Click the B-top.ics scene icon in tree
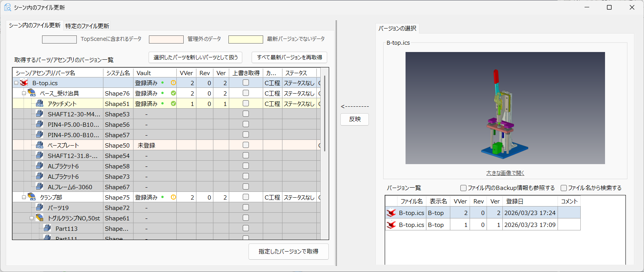 [24, 83]
